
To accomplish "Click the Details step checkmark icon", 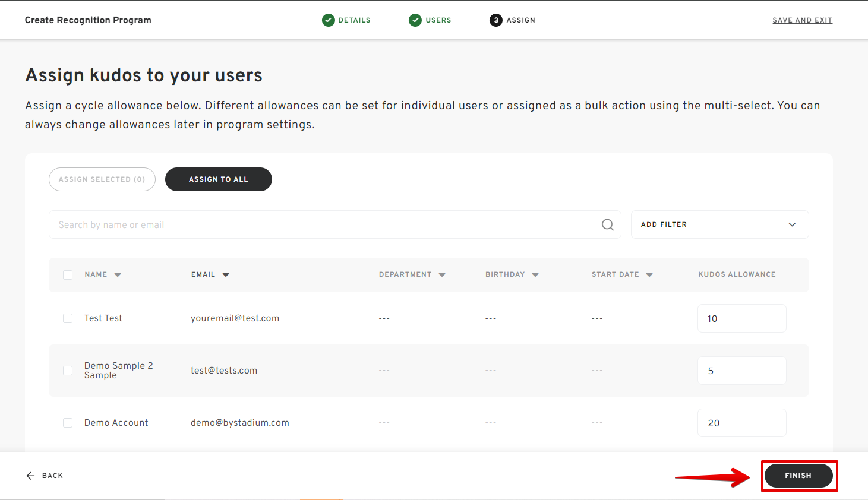I will pyautogui.click(x=328, y=20).
